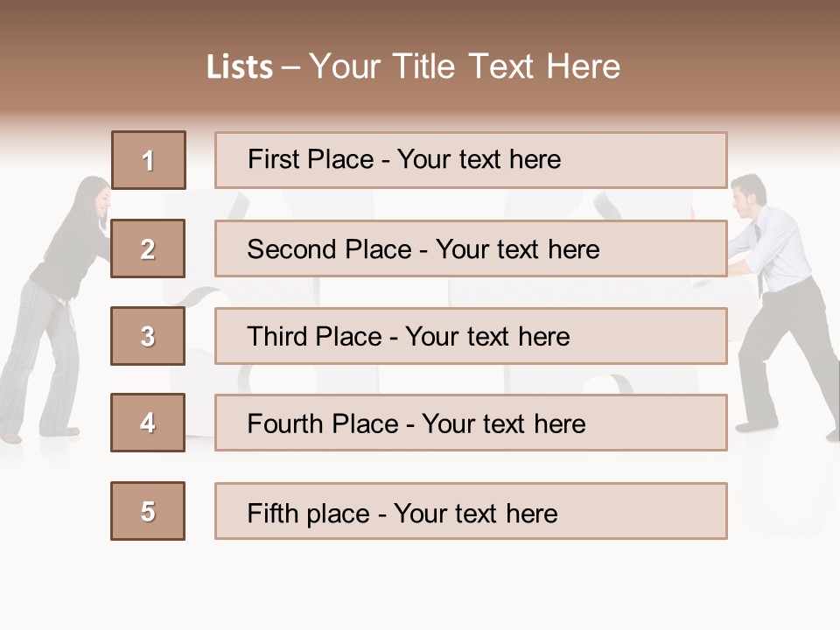The image size is (840, 630).
Task: Click the man's necktie
Action: pos(761,262)
